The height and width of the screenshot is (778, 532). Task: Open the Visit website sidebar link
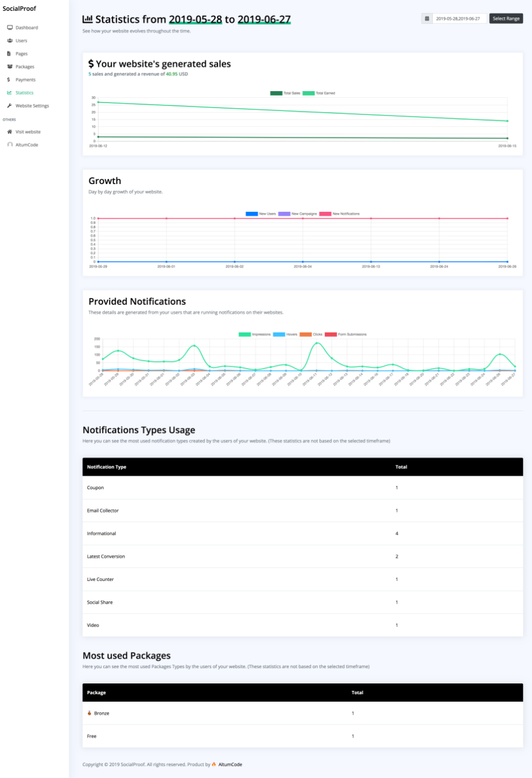coord(28,132)
